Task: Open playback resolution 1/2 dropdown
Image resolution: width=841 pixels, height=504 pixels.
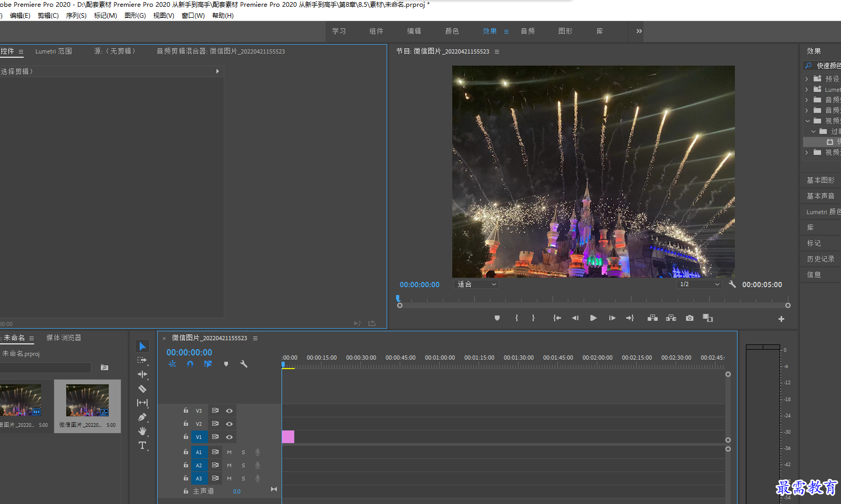Action: tap(699, 284)
